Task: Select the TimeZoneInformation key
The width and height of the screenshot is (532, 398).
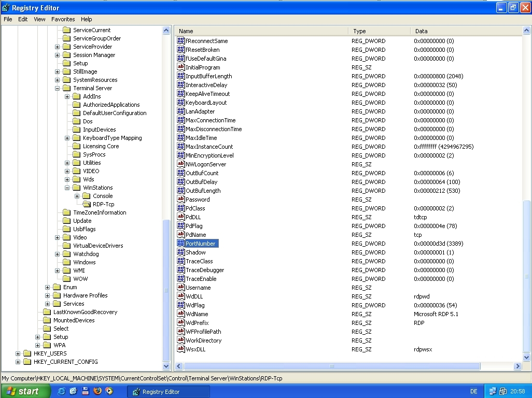Action: tap(99, 212)
